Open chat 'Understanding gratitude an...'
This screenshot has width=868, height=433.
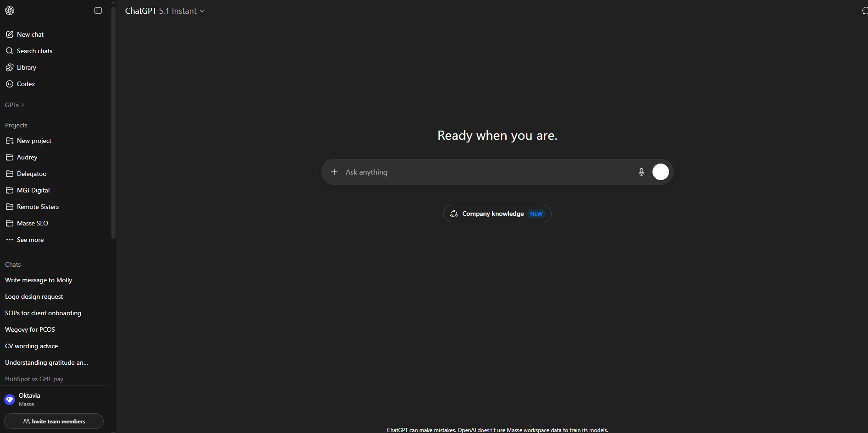point(55,362)
